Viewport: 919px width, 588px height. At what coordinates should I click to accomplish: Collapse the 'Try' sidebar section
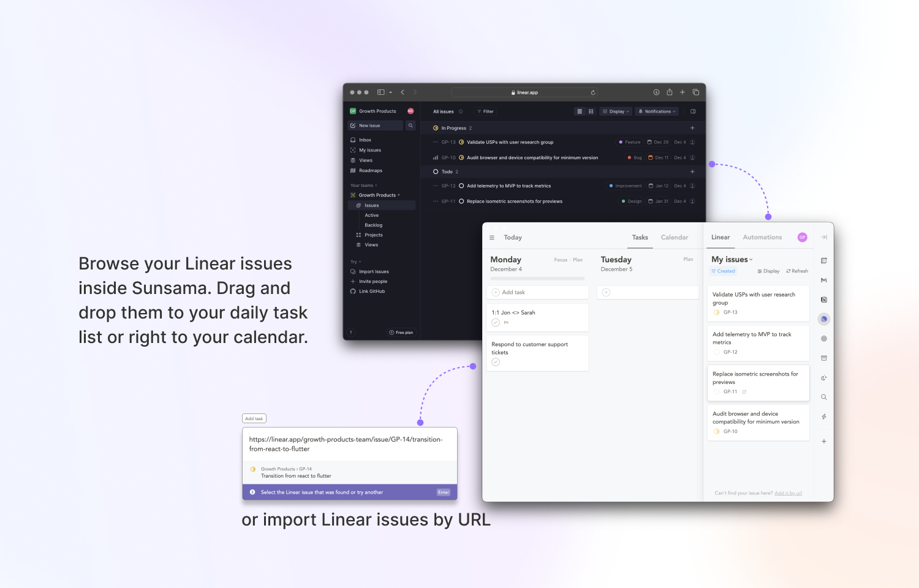coord(356,262)
